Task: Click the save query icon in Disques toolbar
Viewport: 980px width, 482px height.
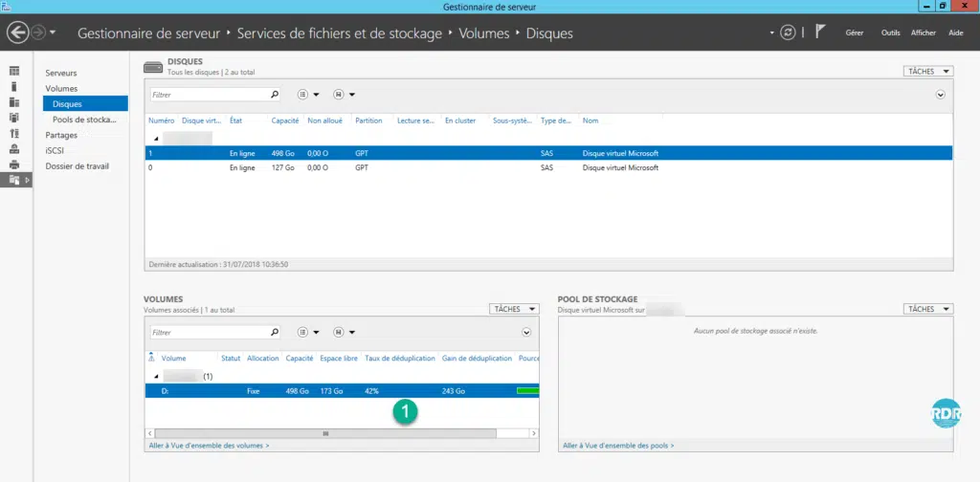Action: [x=340, y=95]
